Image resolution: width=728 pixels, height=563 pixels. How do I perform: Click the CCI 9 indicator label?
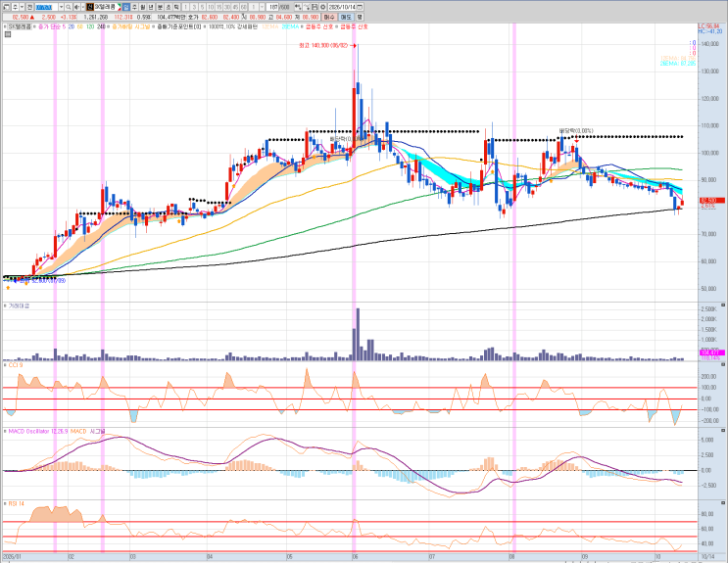(16, 365)
